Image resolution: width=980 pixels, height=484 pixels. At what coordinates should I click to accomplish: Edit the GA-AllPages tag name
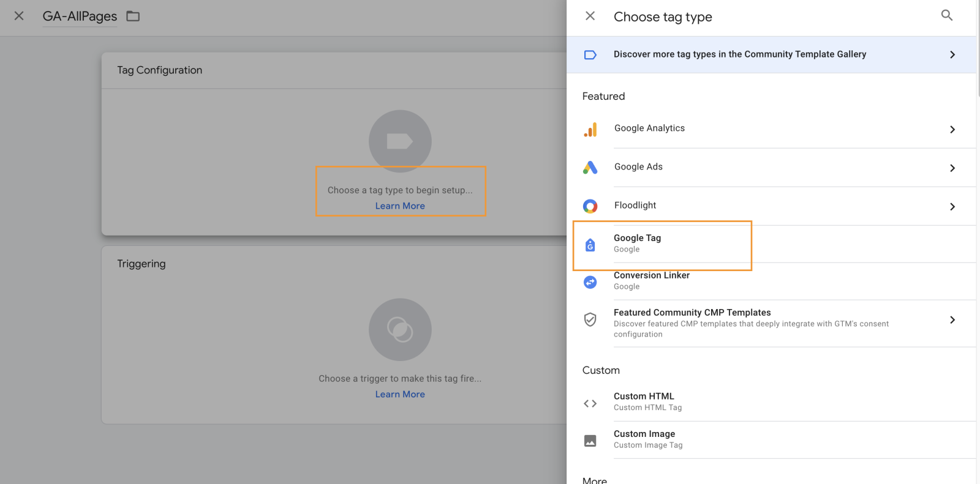click(x=80, y=17)
